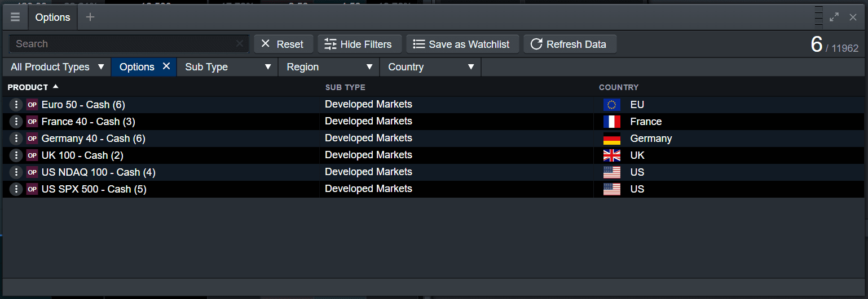This screenshot has height=299, width=868.
Task: Open the three-dot menu for Euro 50 - Cash
Action: (16, 105)
